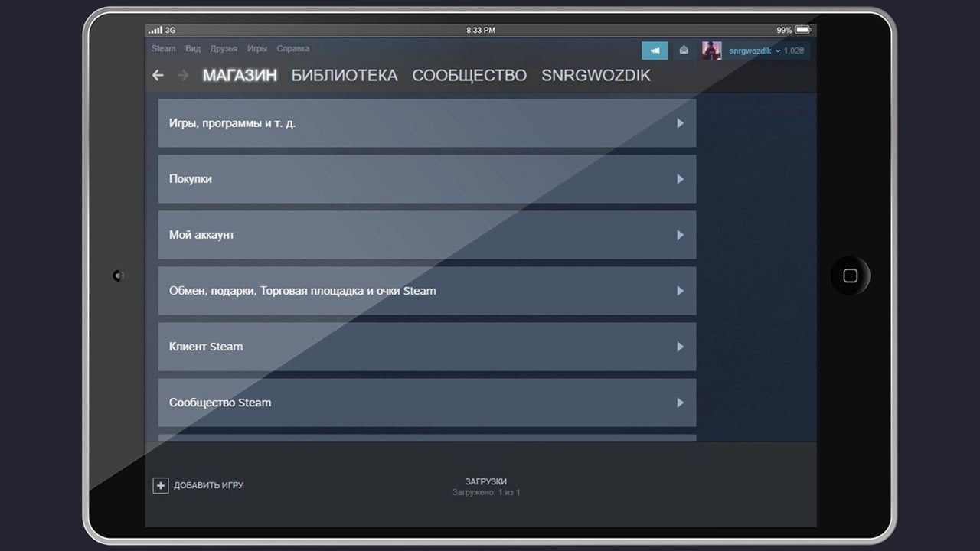Go forward with the right arrow
The height and width of the screenshot is (551, 980).
[182, 75]
